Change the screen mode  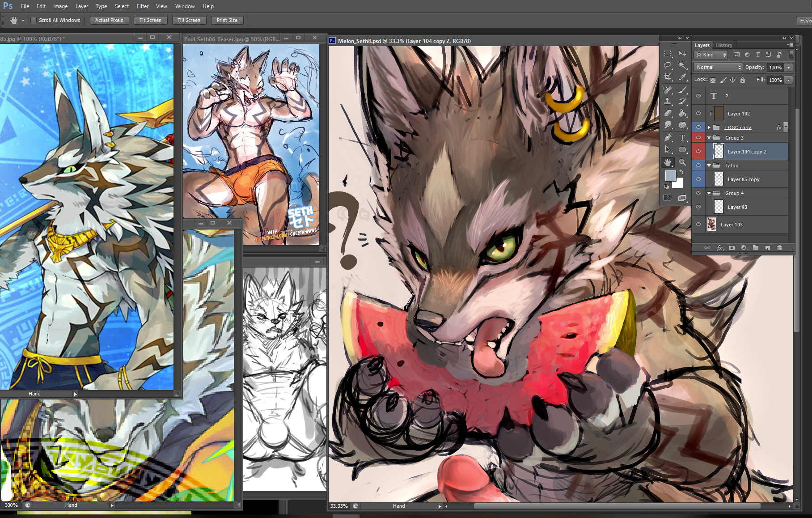[682, 198]
